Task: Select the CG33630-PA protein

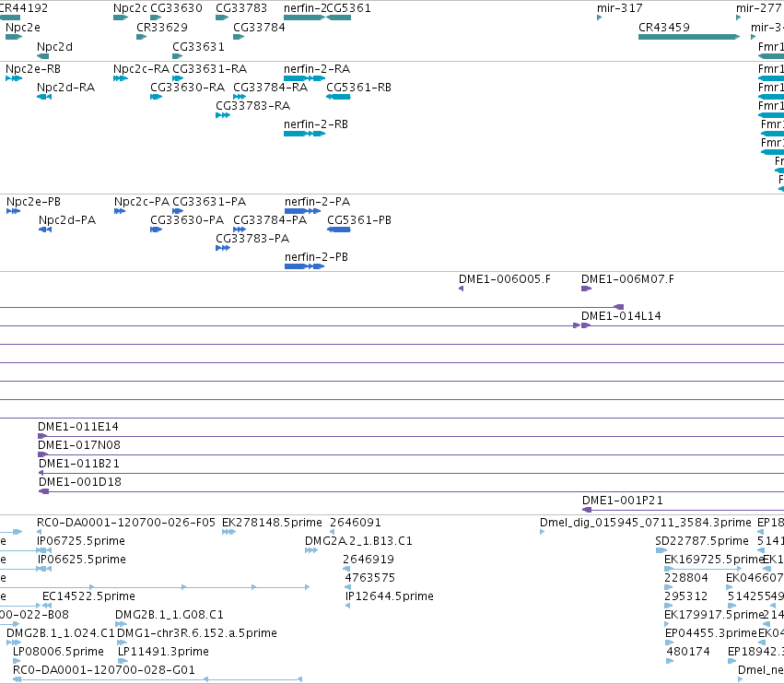Action: click(156, 230)
